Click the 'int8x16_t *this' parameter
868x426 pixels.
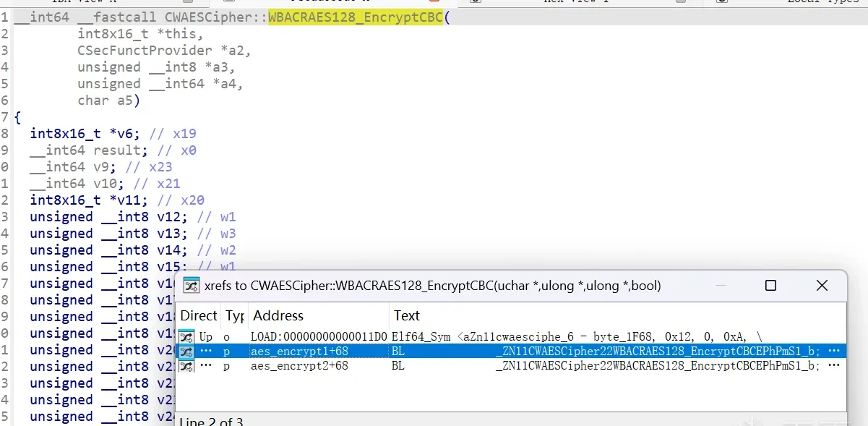click(x=141, y=34)
